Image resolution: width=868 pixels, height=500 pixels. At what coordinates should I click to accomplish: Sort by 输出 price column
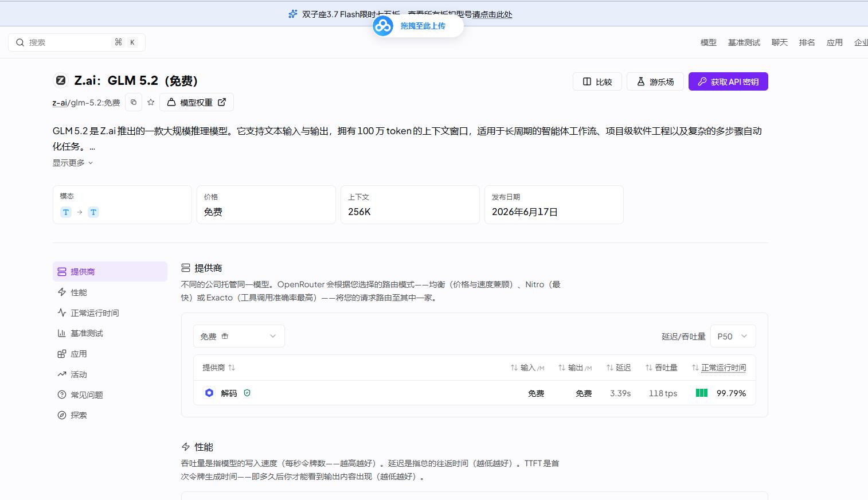coord(574,368)
